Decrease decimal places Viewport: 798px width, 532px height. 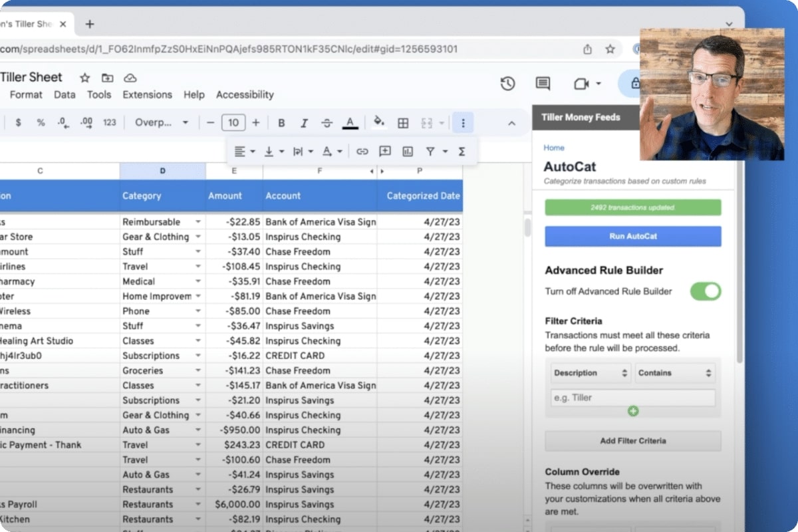pos(63,123)
